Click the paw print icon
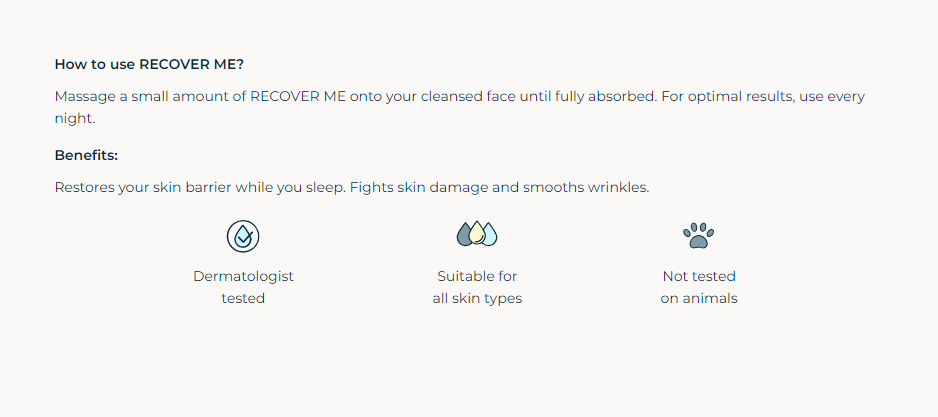The width and height of the screenshot is (938, 417). tap(698, 236)
